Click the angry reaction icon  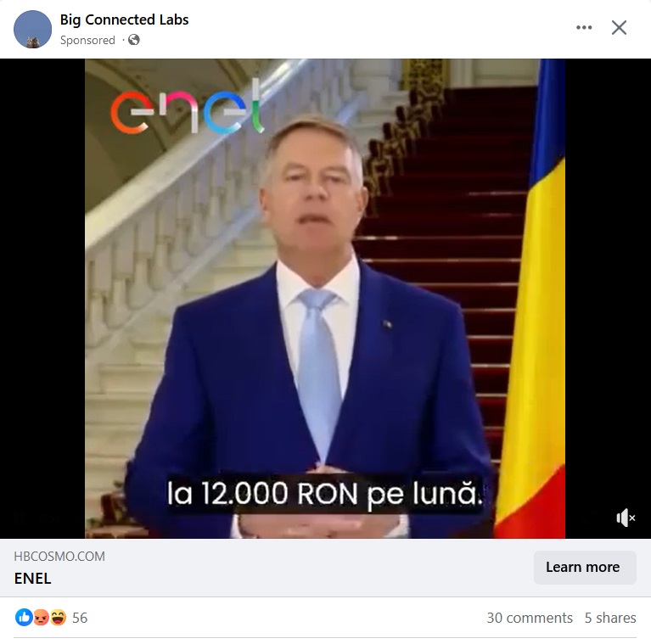[41, 617]
